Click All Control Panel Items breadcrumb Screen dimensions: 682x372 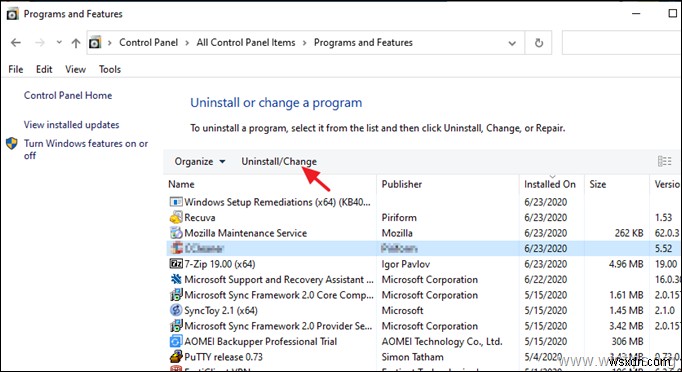[x=246, y=43]
